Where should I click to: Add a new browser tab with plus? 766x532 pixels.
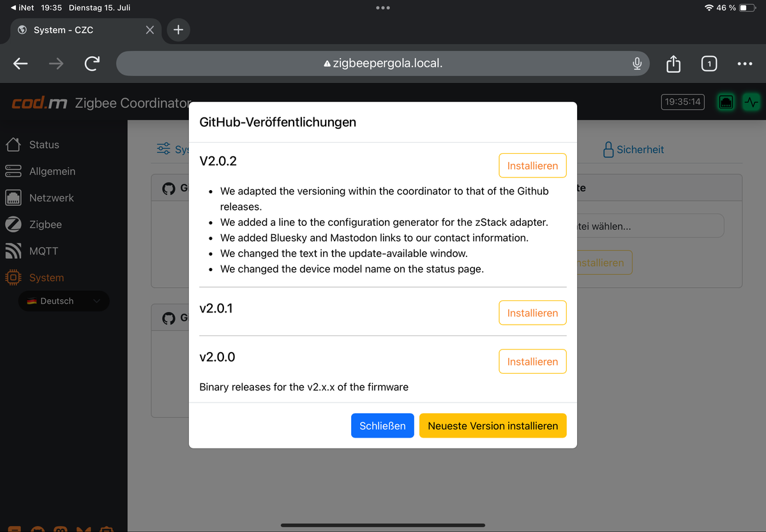coord(178,30)
